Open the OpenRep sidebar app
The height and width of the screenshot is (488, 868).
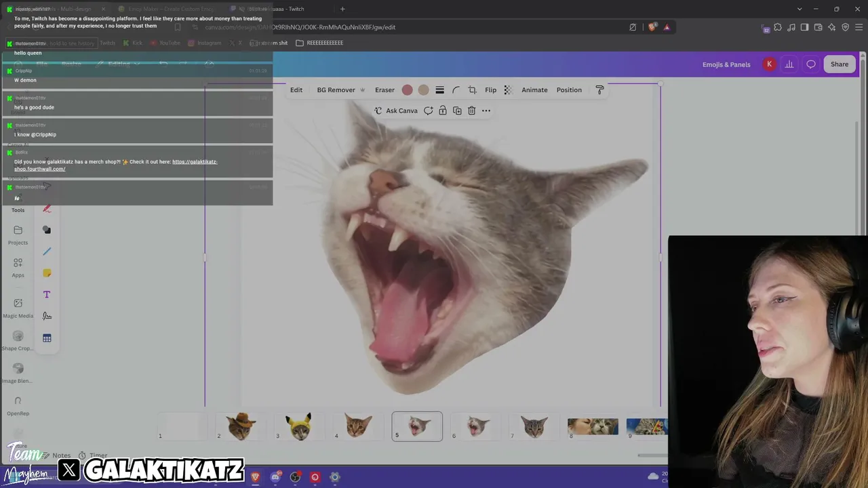(18, 406)
